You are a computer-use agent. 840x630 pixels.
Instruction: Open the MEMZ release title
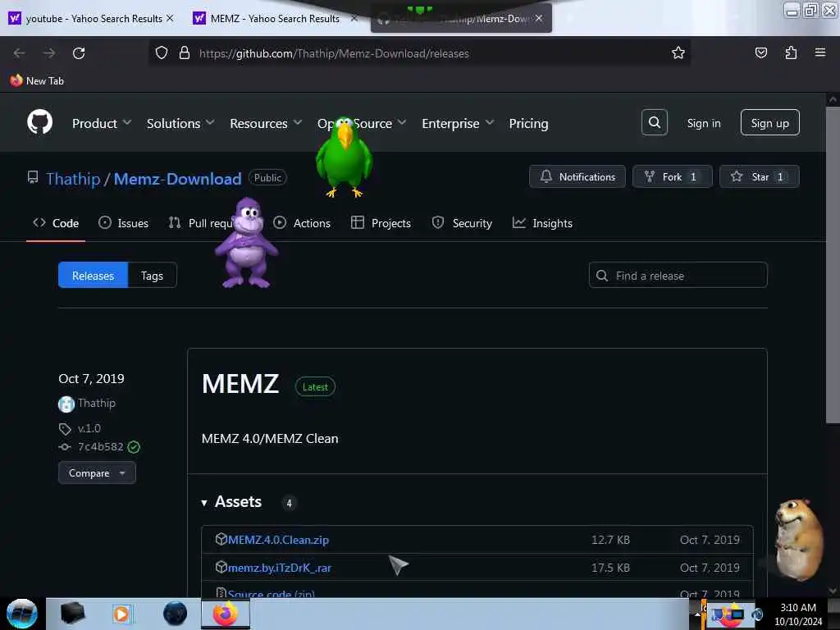[x=240, y=384]
